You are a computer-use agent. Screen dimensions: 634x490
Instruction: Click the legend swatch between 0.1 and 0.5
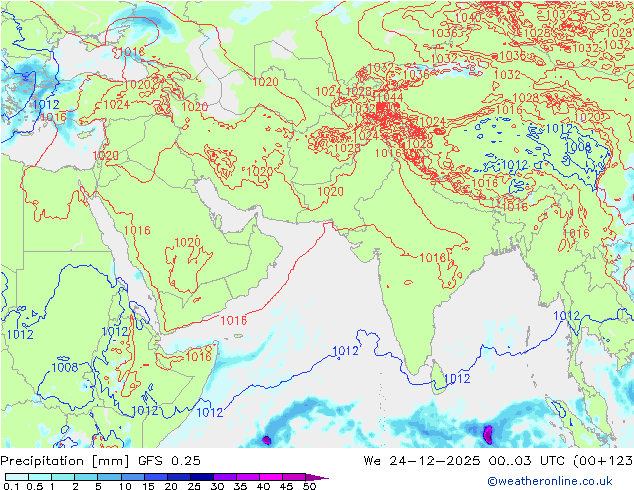coord(17,477)
